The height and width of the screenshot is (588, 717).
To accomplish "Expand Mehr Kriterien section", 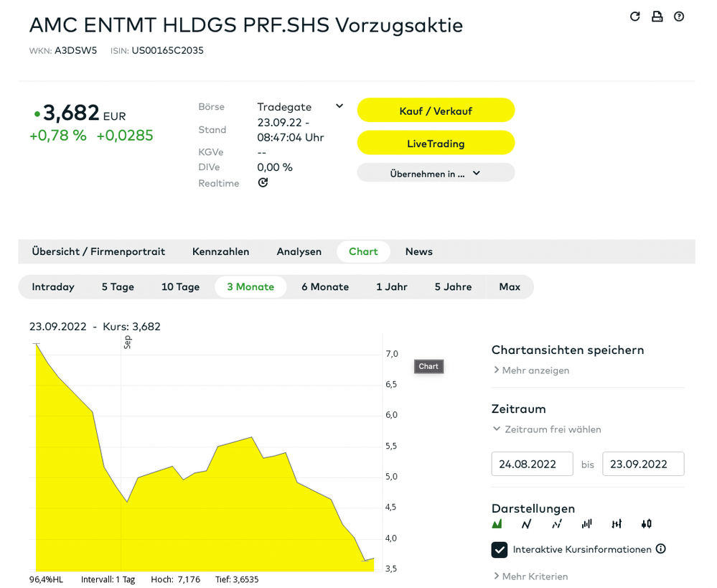I will (x=530, y=577).
